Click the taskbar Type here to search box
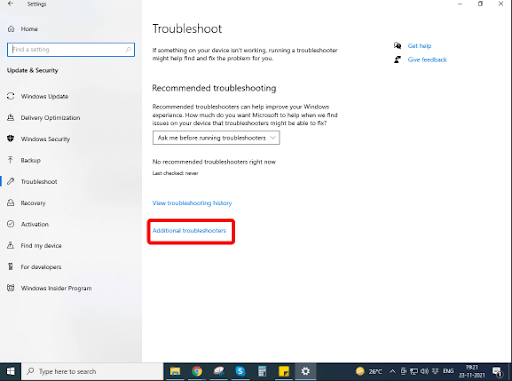This screenshot has width=512, height=381. (x=92, y=371)
